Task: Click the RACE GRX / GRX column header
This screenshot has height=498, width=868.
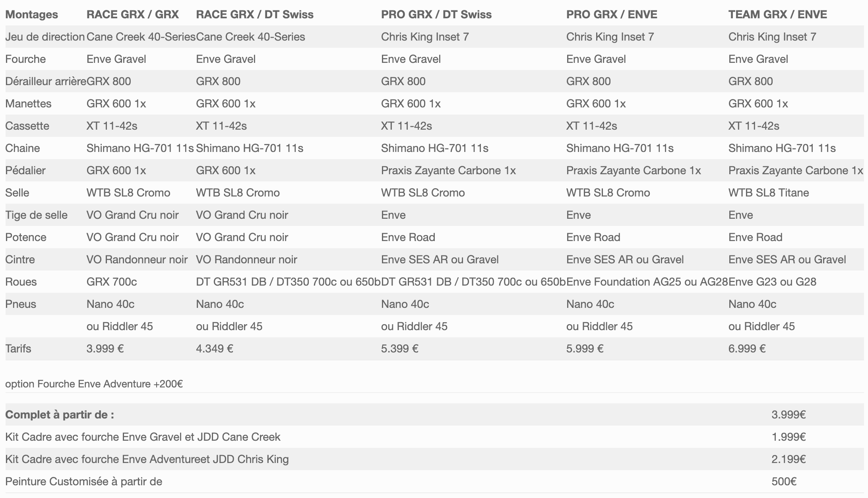Action: (x=132, y=15)
